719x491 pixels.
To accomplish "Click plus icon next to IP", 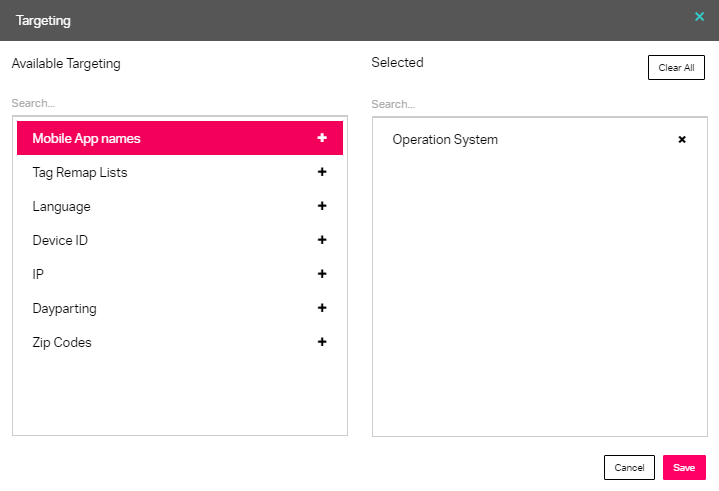I will [322, 273].
